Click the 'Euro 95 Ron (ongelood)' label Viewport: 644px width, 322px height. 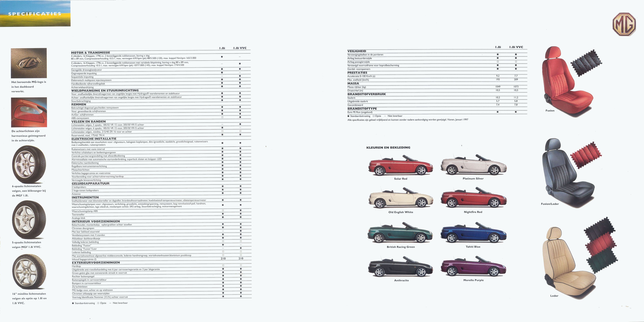point(360,112)
